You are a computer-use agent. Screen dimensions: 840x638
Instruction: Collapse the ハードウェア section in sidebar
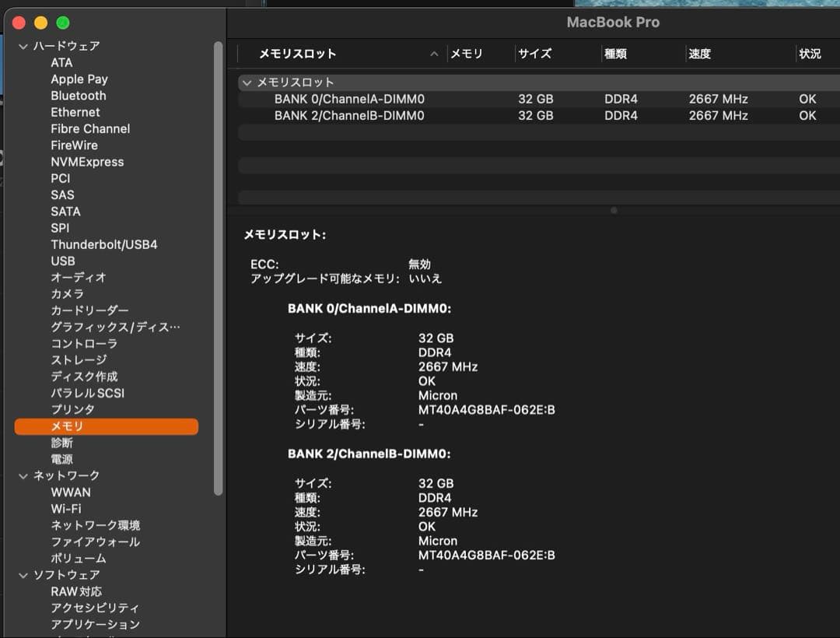[x=23, y=46]
